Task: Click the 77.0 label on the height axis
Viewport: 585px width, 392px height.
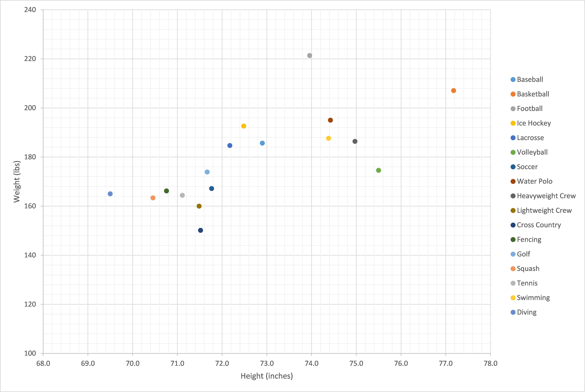Action: [446, 363]
